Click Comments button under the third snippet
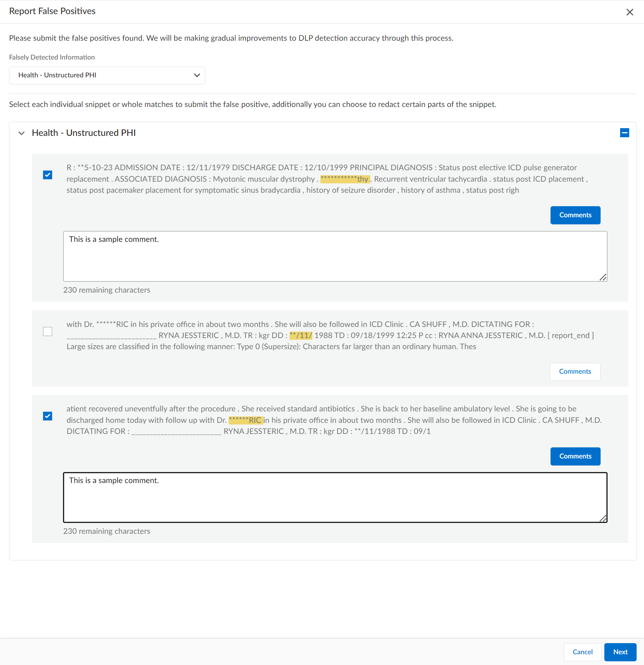The image size is (644, 665). pos(575,456)
